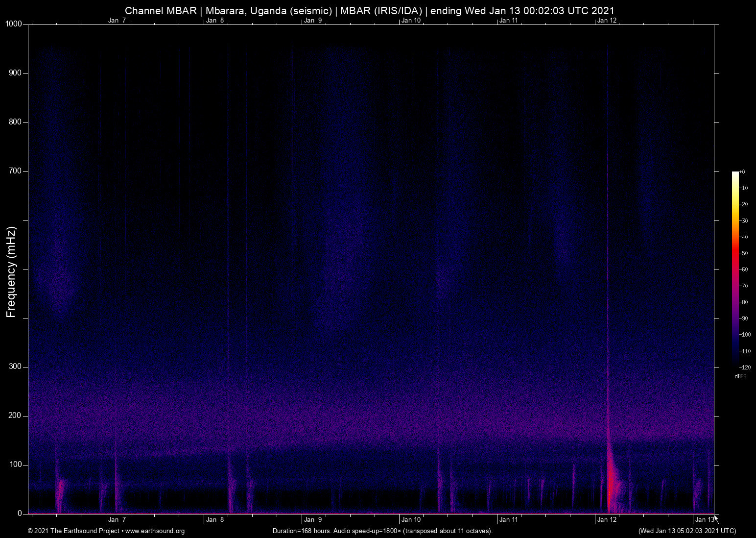Click the dBFS caption below the colorbar
The image size is (756, 538).
pyautogui.click(x=741, y=376)
